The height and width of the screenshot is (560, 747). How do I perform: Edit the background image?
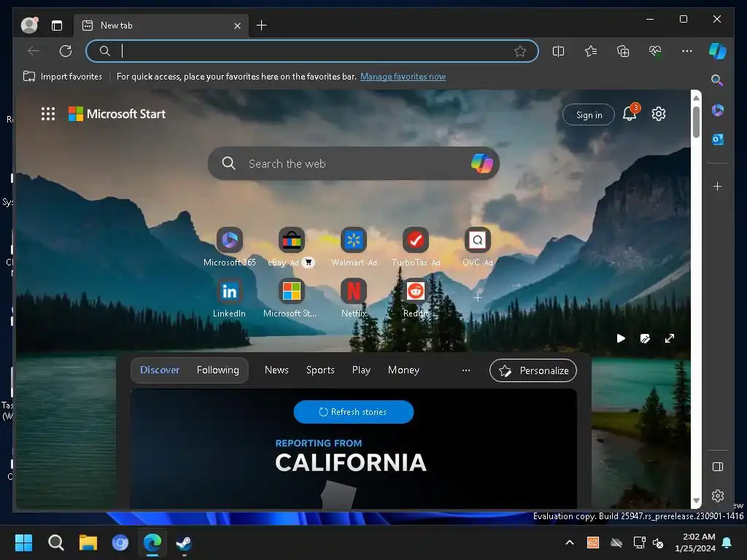click(645, 338)
